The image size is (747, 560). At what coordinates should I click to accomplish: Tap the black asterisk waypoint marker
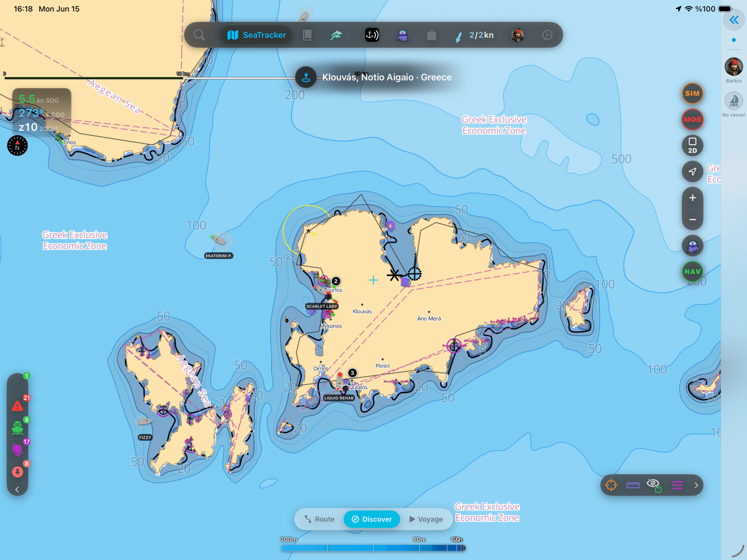click(394, 275)
